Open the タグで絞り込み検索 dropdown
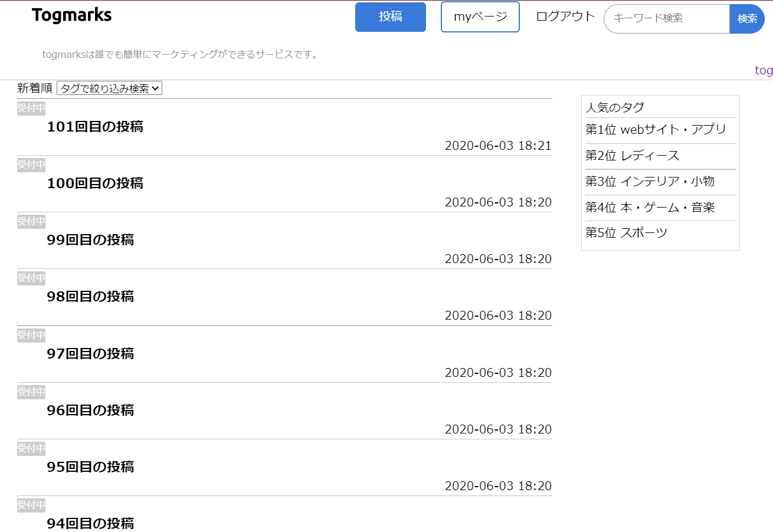This screenshot has height=532, width=773. (x=109, y=88)
